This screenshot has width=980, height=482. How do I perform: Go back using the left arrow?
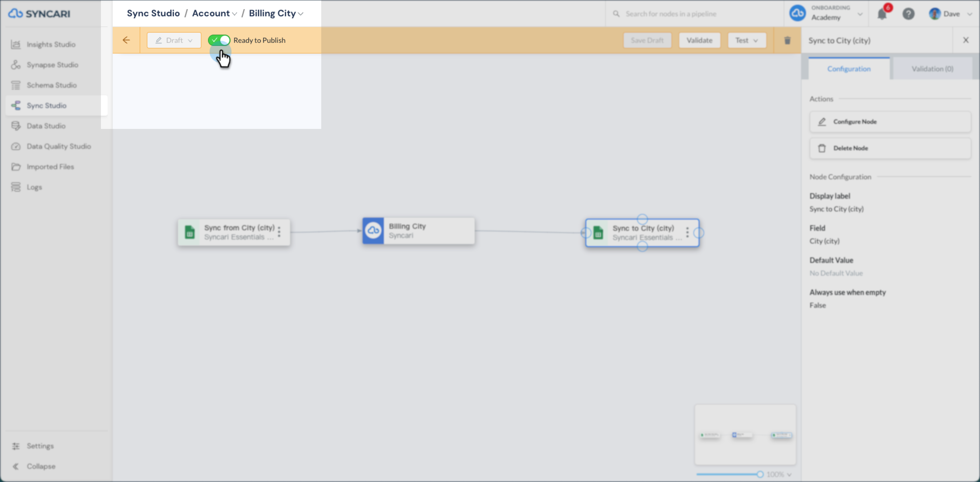click(126, 40)
